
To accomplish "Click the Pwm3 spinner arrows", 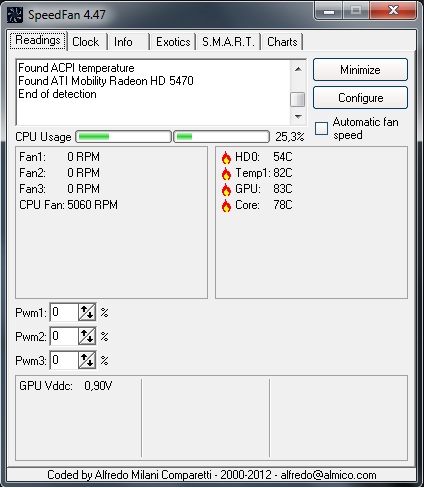I will click(x=87, y=360).
